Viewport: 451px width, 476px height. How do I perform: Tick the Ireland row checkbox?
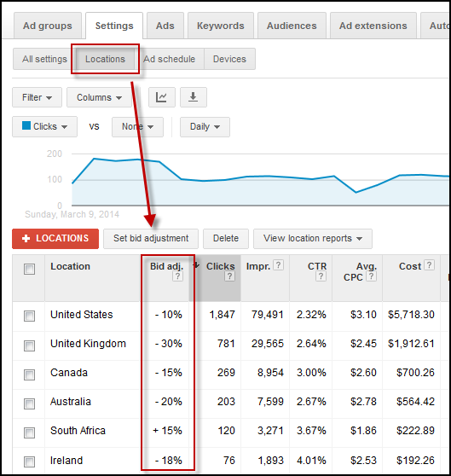click(x=30, y=461)
